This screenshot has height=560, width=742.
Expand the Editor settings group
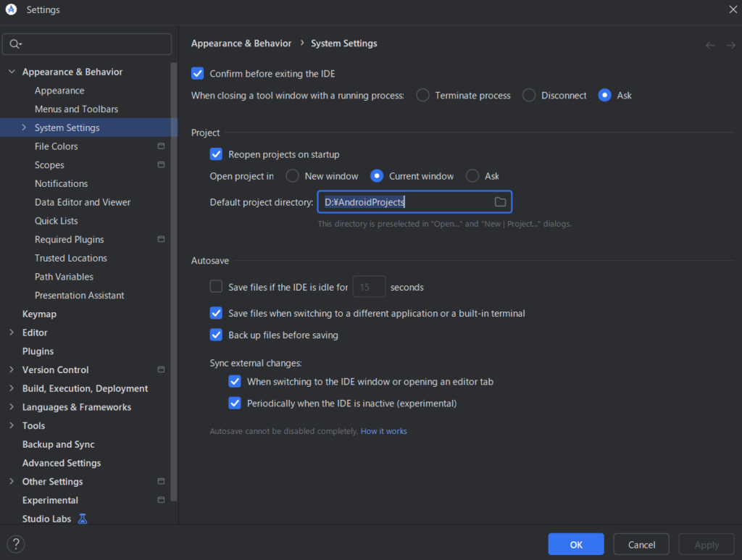pos(12,333)
